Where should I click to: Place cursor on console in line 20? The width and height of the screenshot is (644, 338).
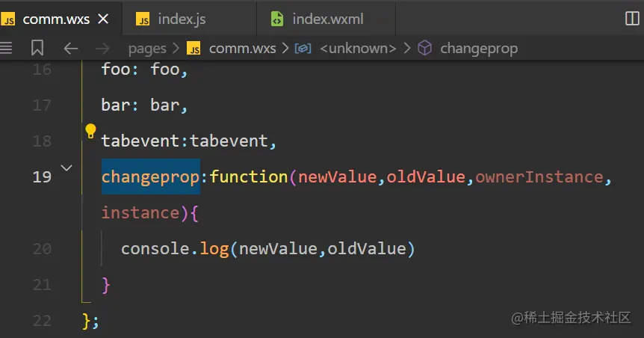155,249
